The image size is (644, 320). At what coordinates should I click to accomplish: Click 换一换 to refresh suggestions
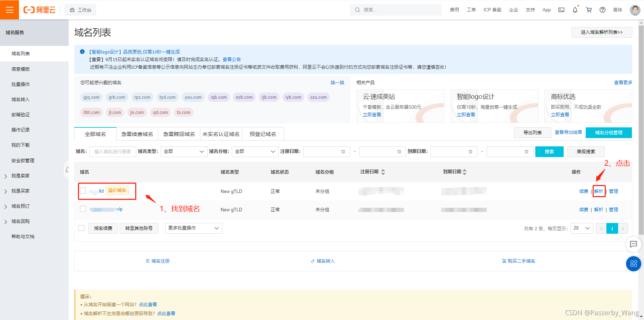337,83
